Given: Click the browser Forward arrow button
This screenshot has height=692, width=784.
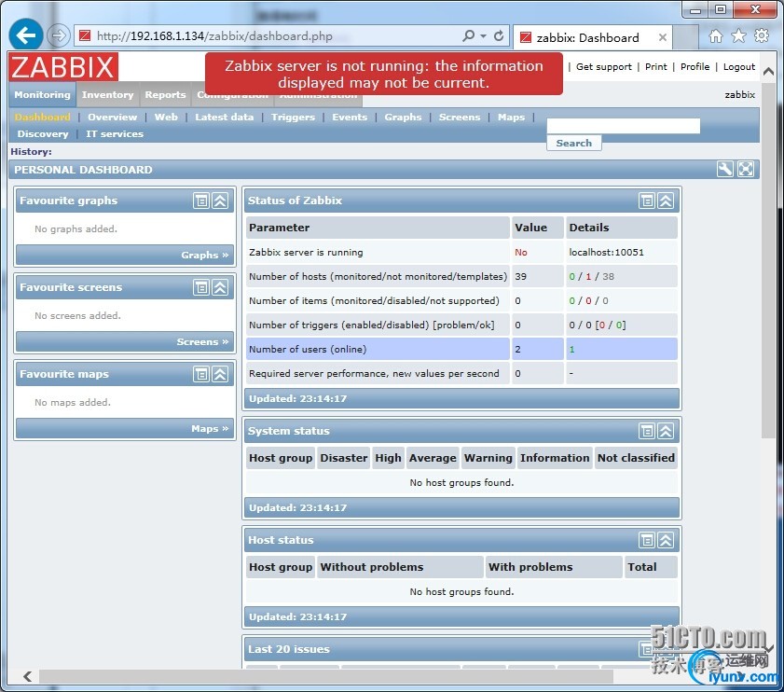Looking at the screenshot, I should (59, 35).
